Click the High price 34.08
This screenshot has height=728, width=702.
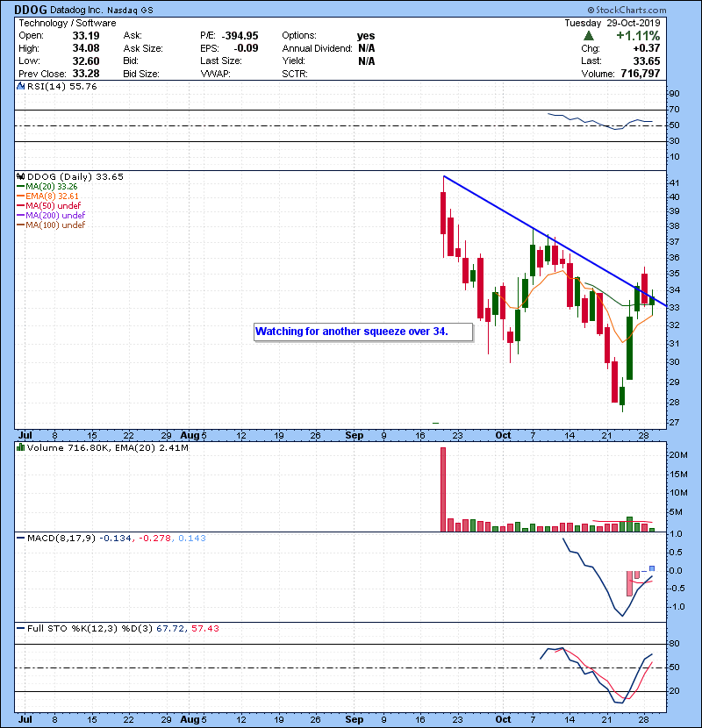click(x=85, y=48)
